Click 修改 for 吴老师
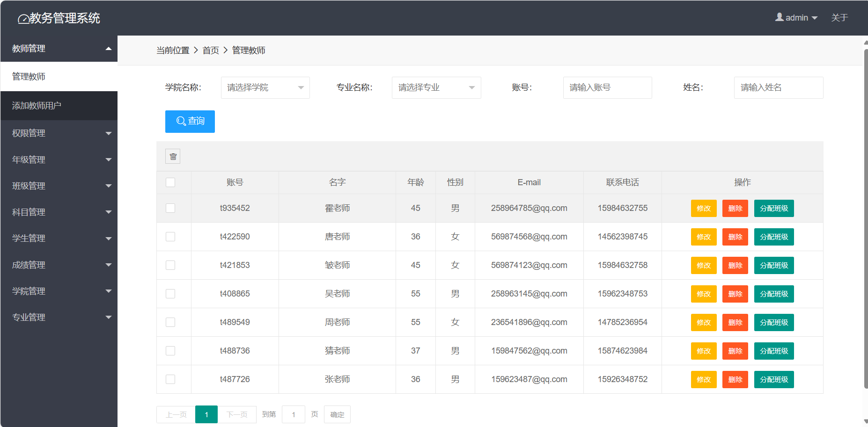Screen dimensions: 868x427 point(704,294)
